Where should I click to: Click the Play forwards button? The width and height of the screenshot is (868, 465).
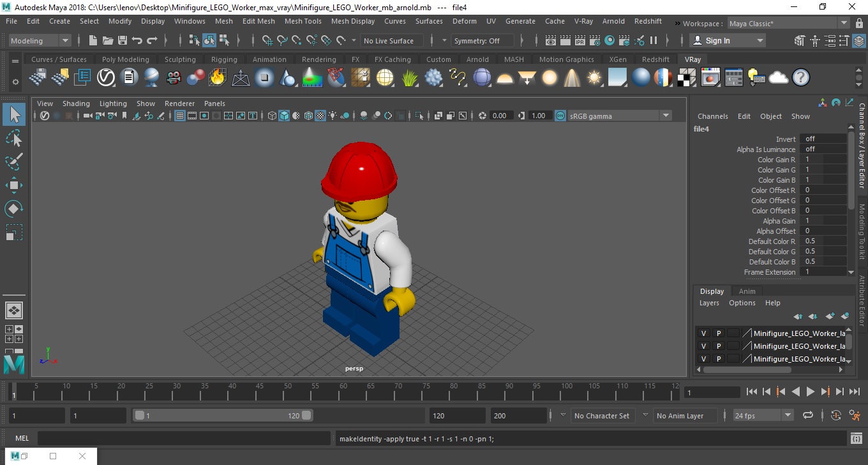click(x=810, y=392)
